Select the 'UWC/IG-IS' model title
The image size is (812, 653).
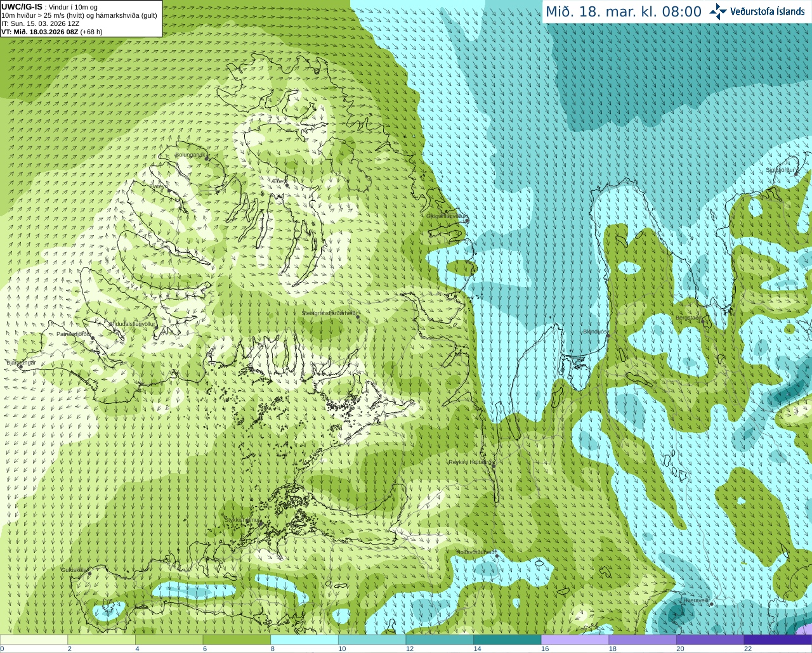tap(22, 7)
